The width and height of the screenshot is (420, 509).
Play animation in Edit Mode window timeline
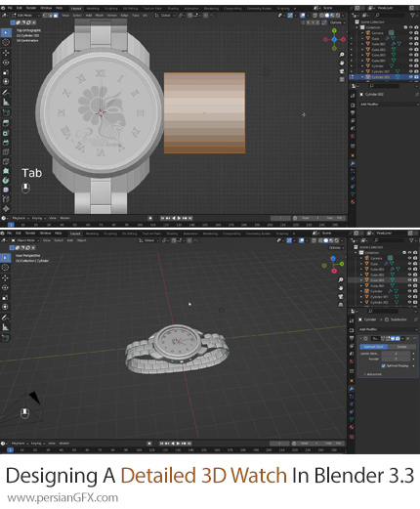tap(179, 218)
